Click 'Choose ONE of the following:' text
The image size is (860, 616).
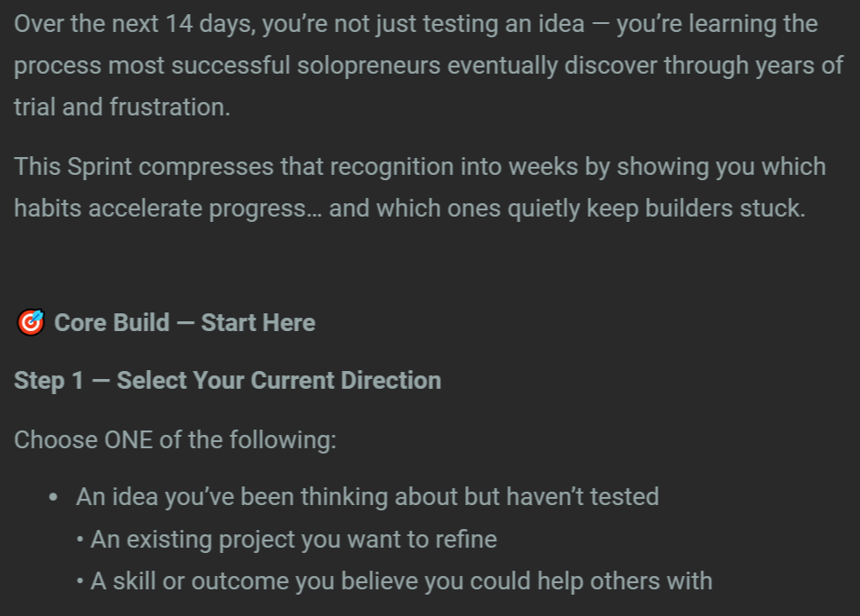tap(175, 439)
